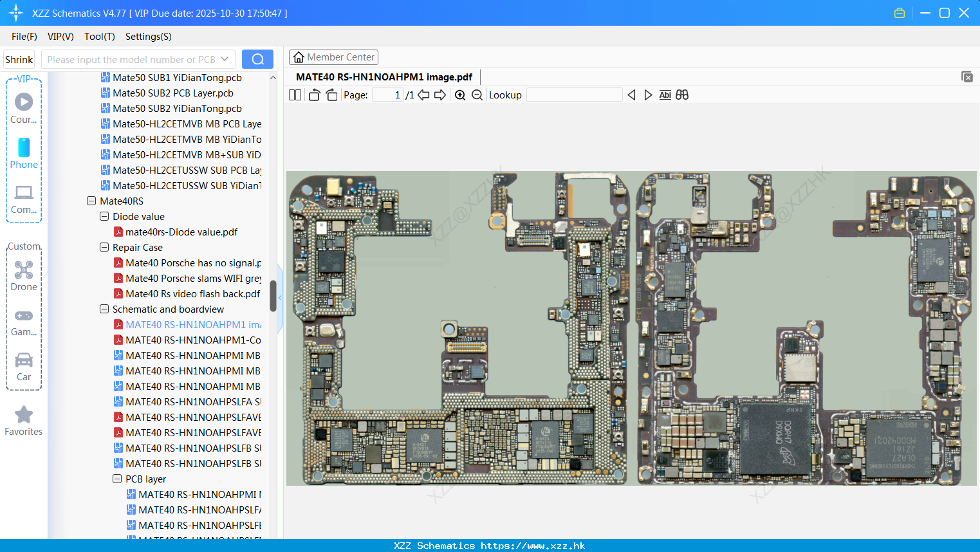Screen dimensions: 980x552
Task: Open the XZZ website link in status bar
Action: 533,546
